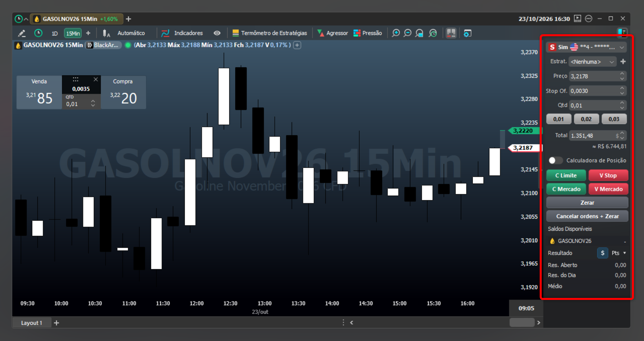This screenshot has height=341, width=644.
Task: Expand the Estrat. <Nenhuma> dropdown
Action: click(592, 62)
